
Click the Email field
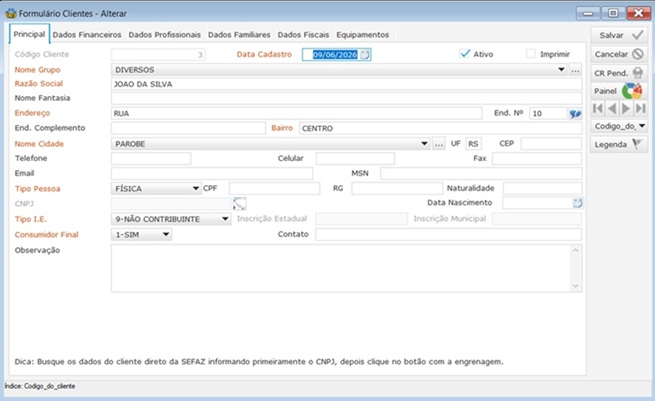[x=212, y=173]
